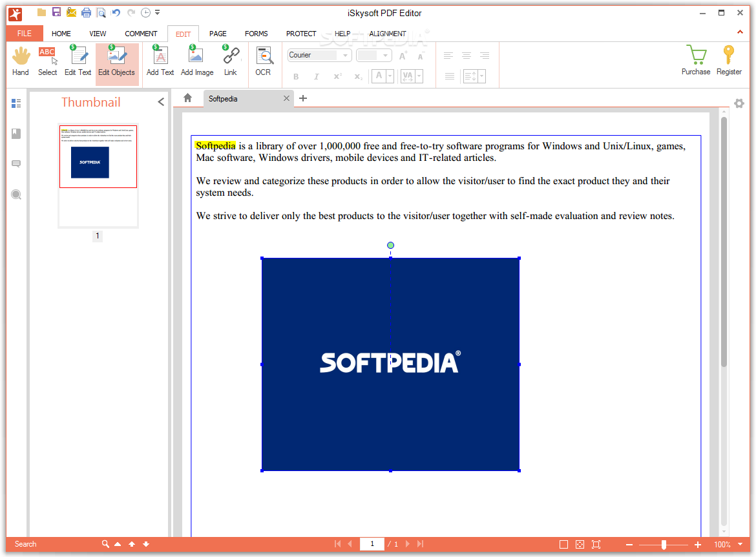Open print preview from quick access bar
This screenshot has height=557, width=756.
101,12
